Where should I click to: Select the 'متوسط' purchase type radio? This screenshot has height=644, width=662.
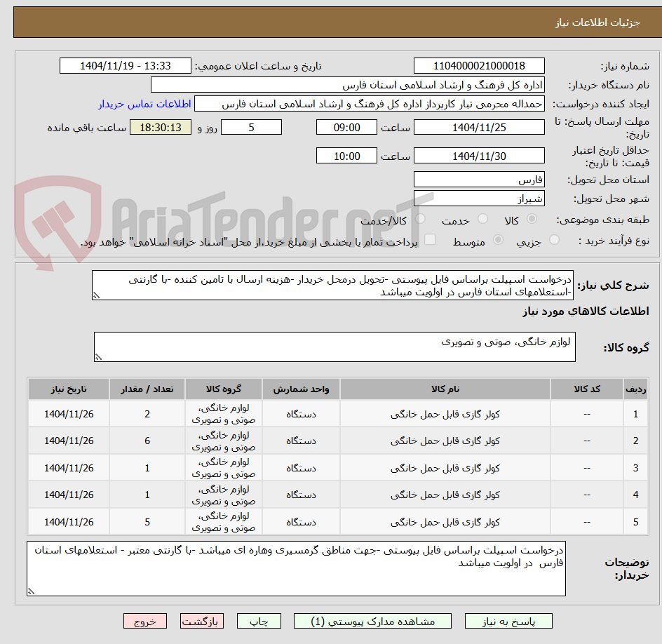click(x=498, y=240)
